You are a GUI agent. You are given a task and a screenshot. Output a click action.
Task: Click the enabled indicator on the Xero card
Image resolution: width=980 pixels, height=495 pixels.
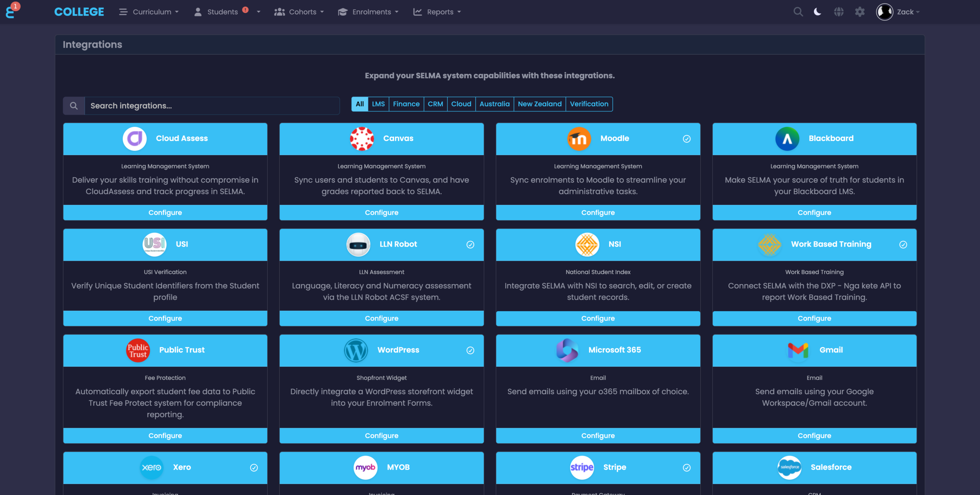point(254,467)
